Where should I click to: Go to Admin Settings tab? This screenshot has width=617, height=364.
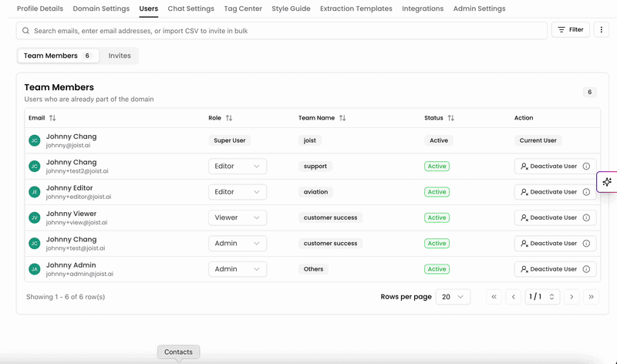[x=479, y=8]
